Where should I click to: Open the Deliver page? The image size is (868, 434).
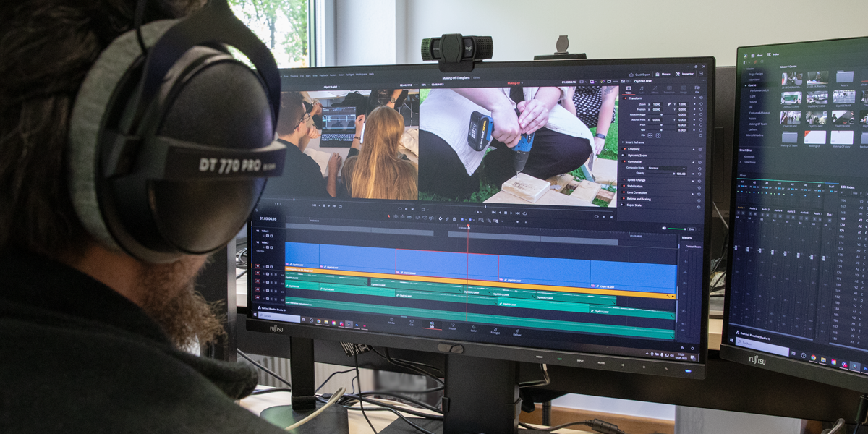[516, 332]
